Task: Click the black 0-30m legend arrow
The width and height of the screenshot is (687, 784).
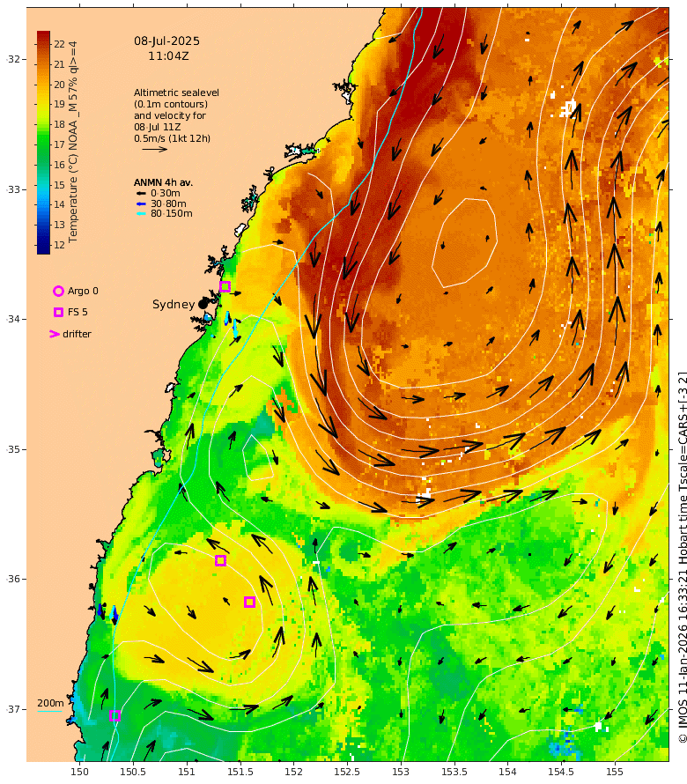Action: coord(141,194)
